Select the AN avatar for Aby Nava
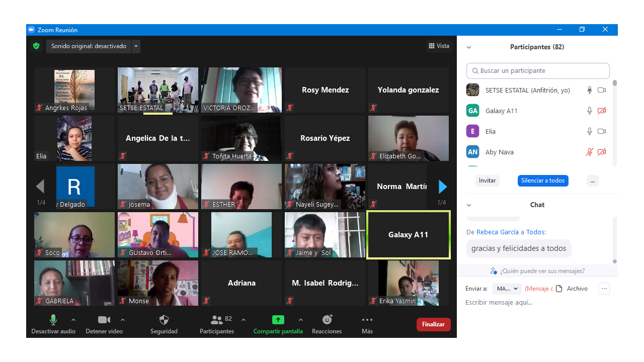The image size is (644, 362). click(x=472, y=152)
